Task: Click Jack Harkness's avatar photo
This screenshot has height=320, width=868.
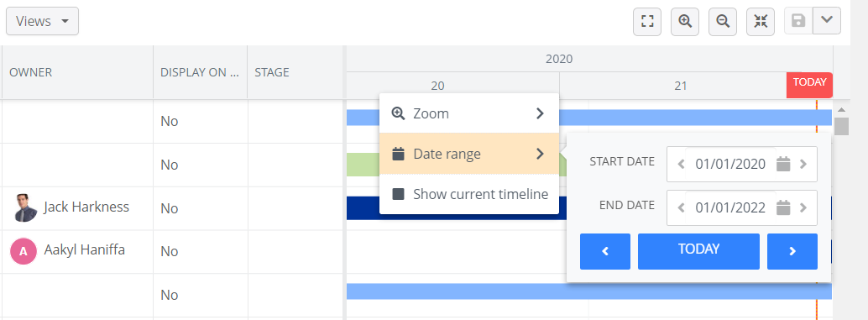Action: 24,207
